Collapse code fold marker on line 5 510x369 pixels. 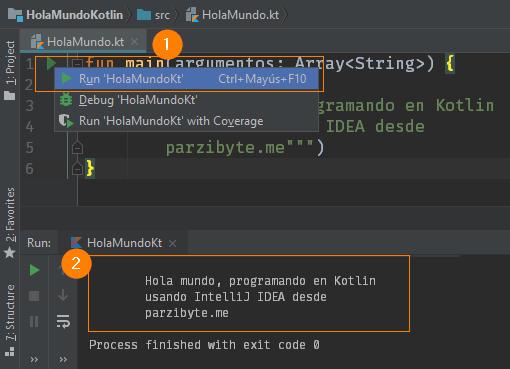[77, 147]
